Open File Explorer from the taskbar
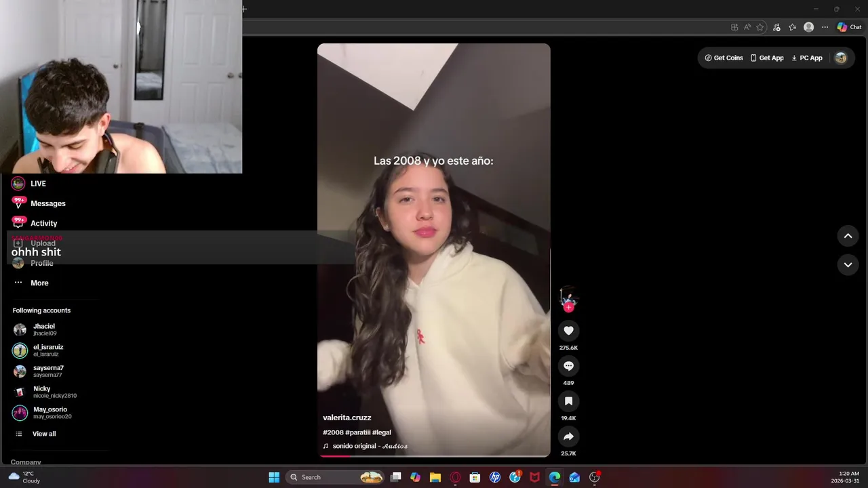This screenshot has width=868, height=488. (x=435, y=477)
